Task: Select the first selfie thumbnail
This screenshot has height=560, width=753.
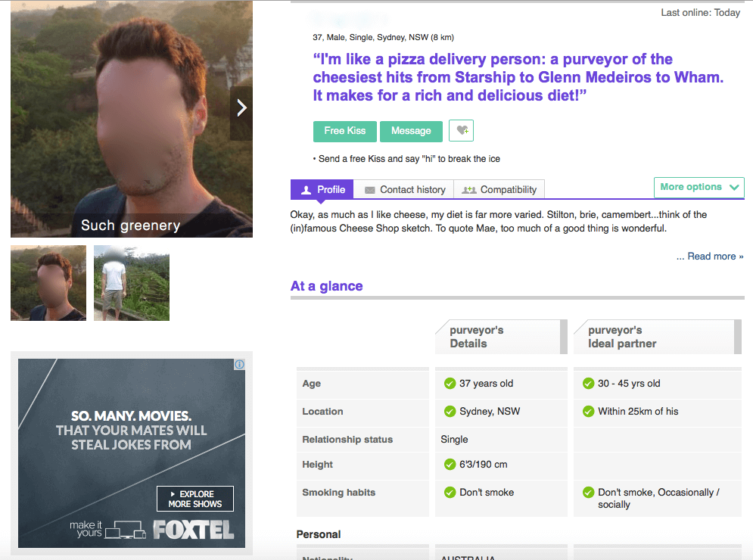Action: point(48,283)
